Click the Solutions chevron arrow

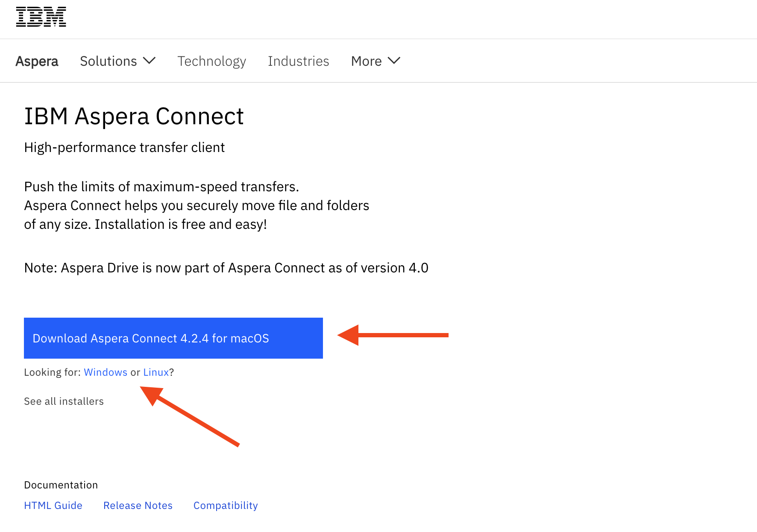pyautogui.click(x=149, y=61)
